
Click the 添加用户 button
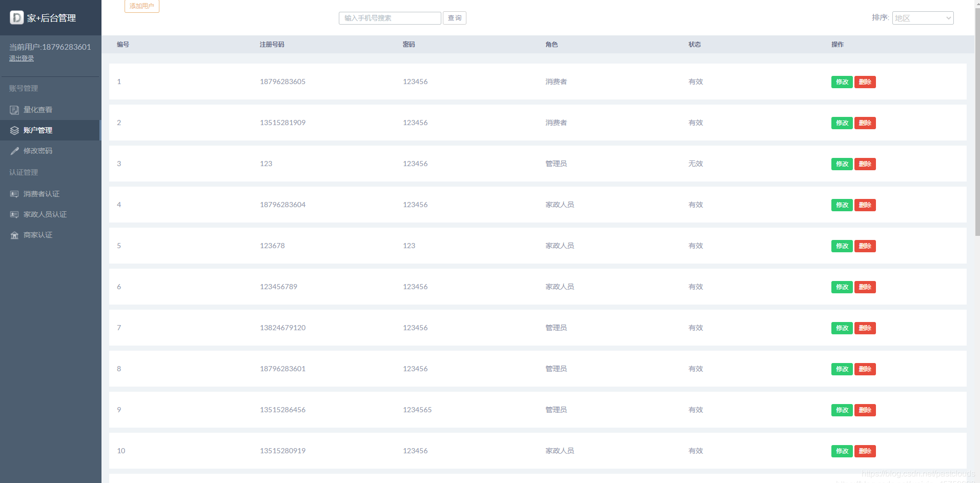[142, 6]
